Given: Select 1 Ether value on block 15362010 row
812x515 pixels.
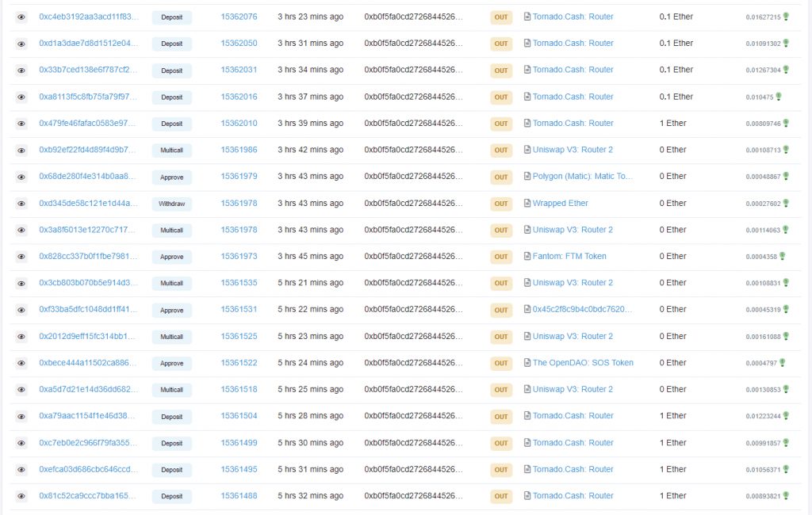Looking at the screenshot, I should tap(672, 123).
